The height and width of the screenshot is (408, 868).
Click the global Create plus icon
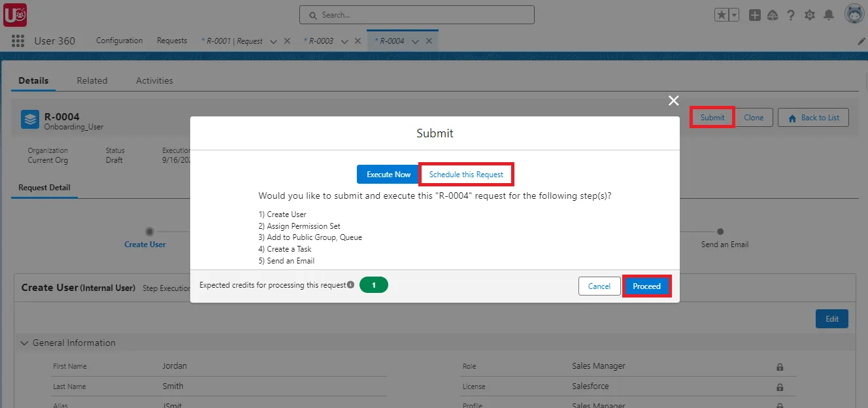(x=754, y=14)
